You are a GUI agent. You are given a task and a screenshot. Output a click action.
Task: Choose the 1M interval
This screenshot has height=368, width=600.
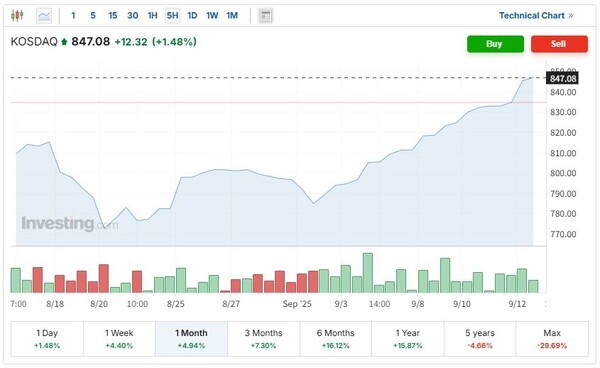click(x=232, y=16)
